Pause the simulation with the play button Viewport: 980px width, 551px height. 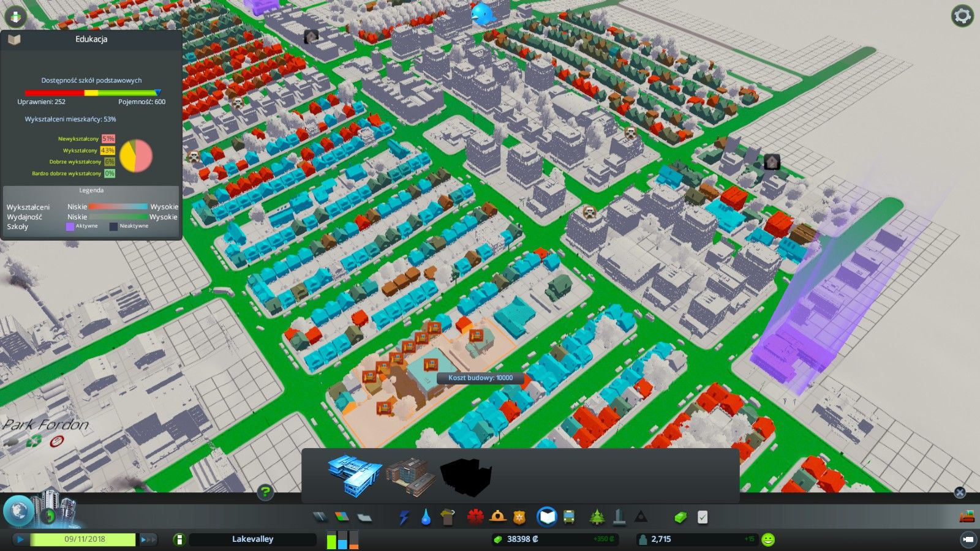[21, 539]
